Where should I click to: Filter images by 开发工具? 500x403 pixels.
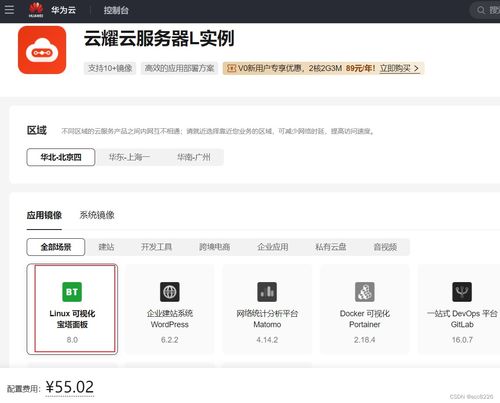[x=156, y=247]
